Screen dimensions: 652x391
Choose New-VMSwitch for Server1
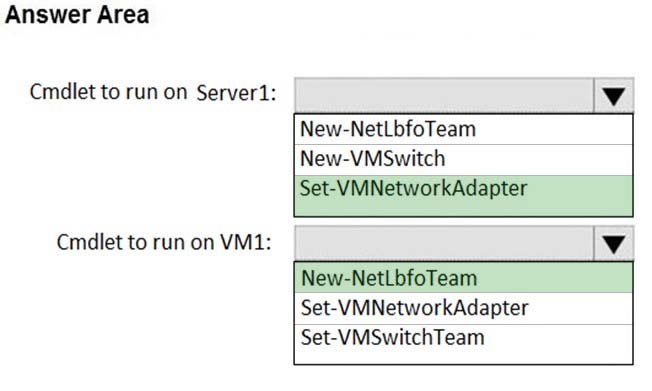(x=463, y=159)
